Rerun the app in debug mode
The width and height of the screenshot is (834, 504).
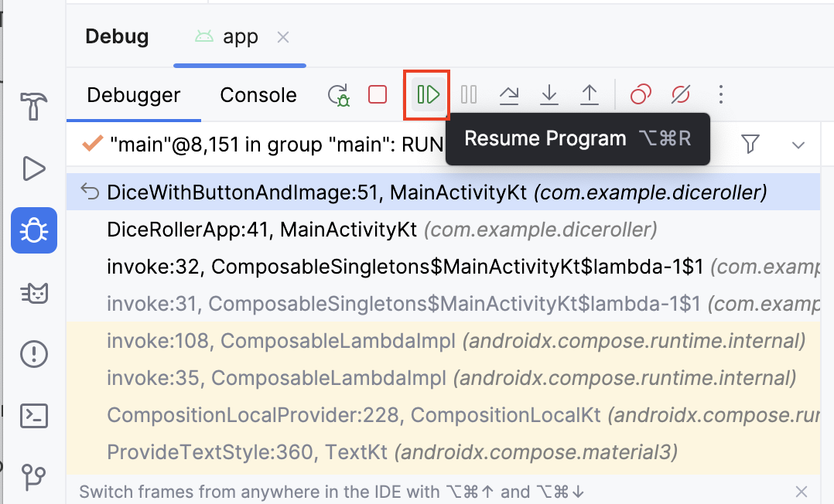[x=338, y=95]
